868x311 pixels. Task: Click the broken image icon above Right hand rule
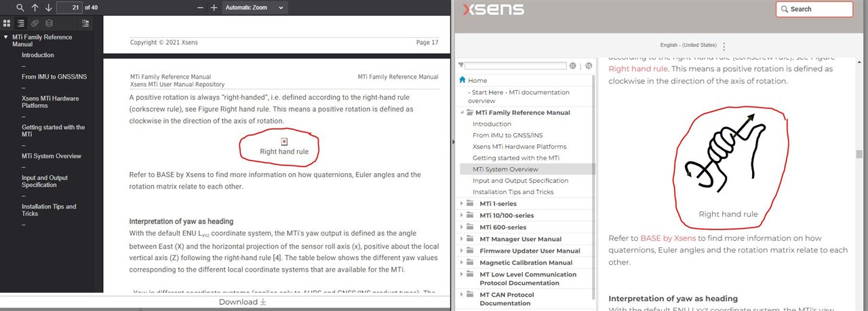284,141
